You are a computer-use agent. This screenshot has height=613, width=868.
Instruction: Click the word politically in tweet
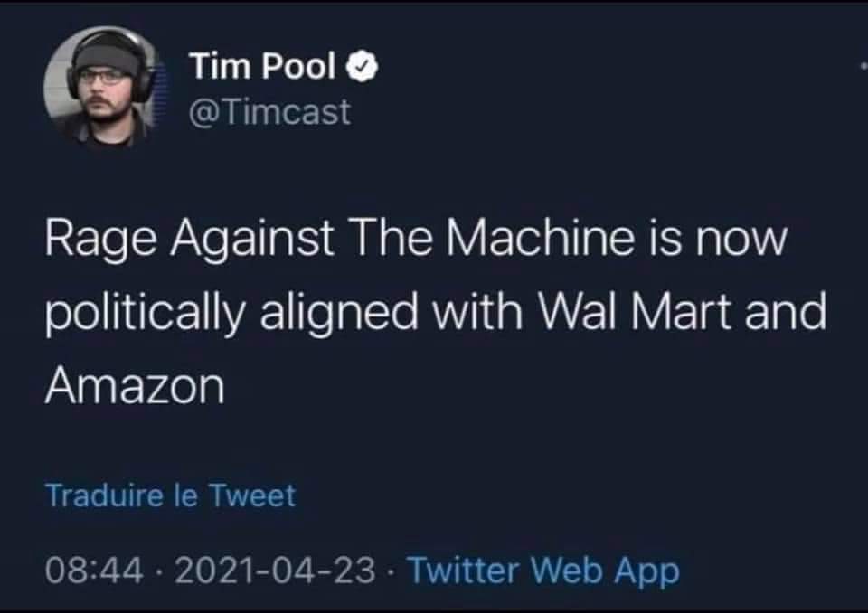click(145, 315)
